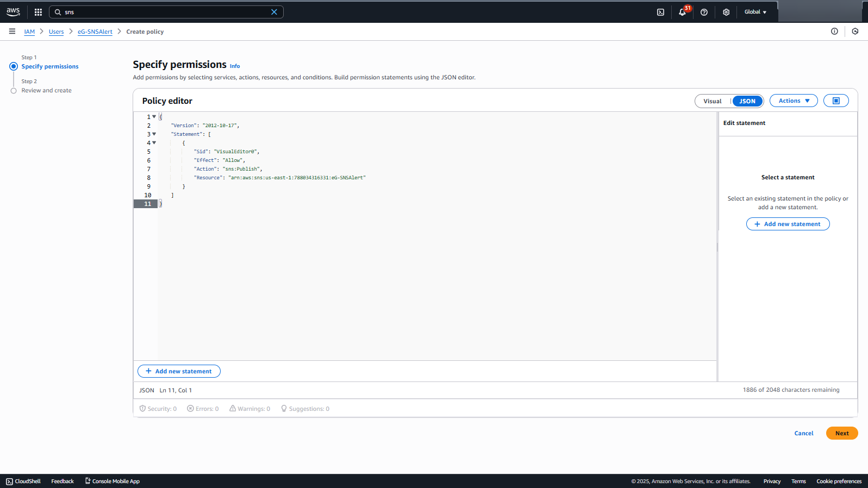Open the Global region dropdown

755,12
